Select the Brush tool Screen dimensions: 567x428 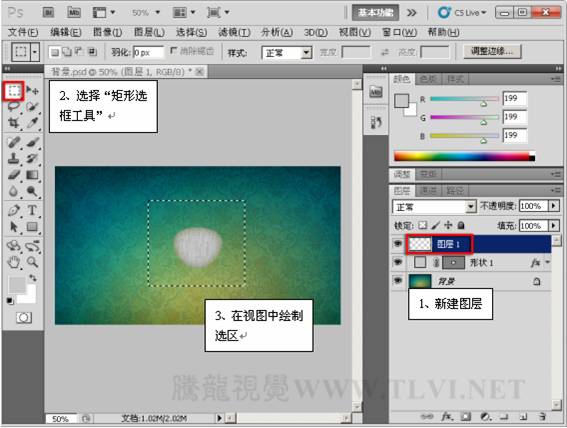33,142
